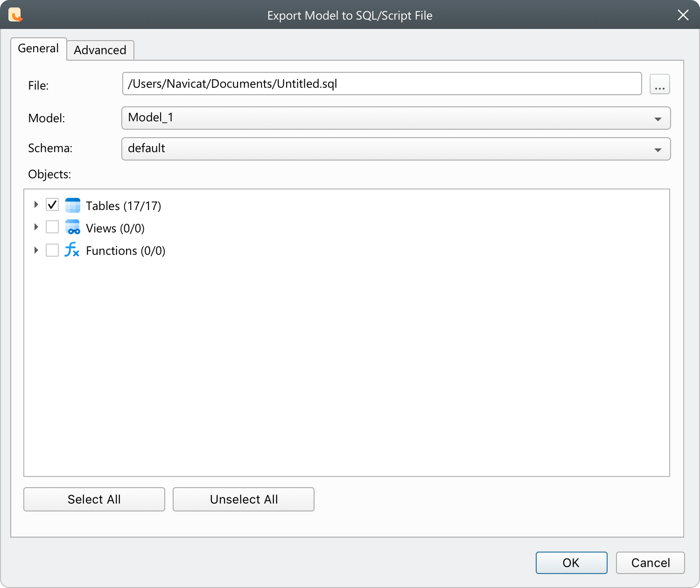This screenshot has width=700, height=588.
Task: Click the Cancel button
Action: pos(651,563)
